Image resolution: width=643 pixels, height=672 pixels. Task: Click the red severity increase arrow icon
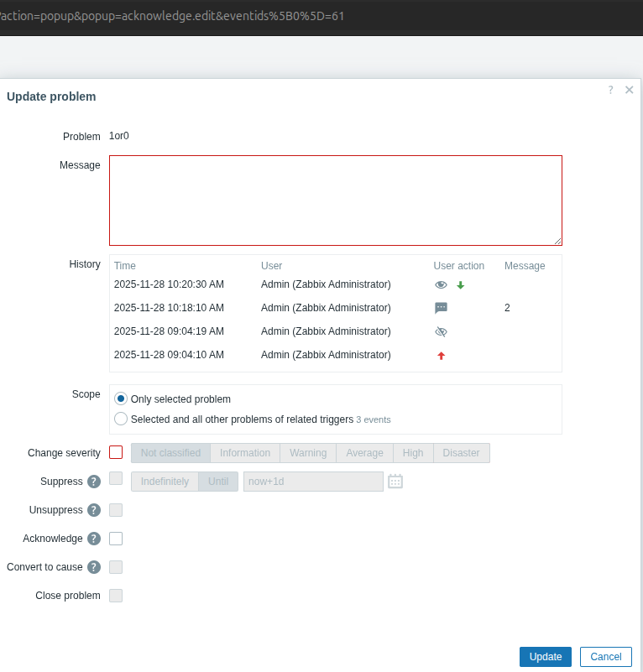441,356
